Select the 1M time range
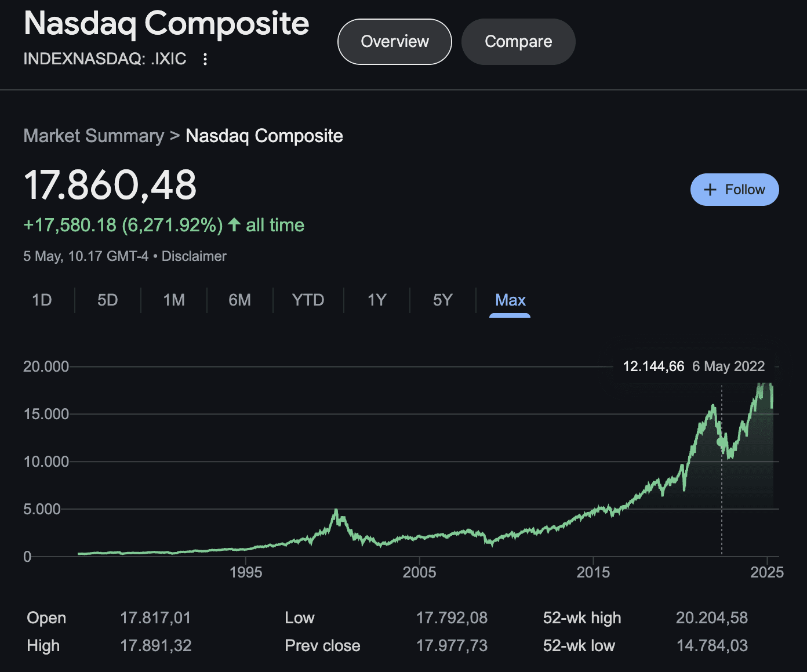 [174, 300]
